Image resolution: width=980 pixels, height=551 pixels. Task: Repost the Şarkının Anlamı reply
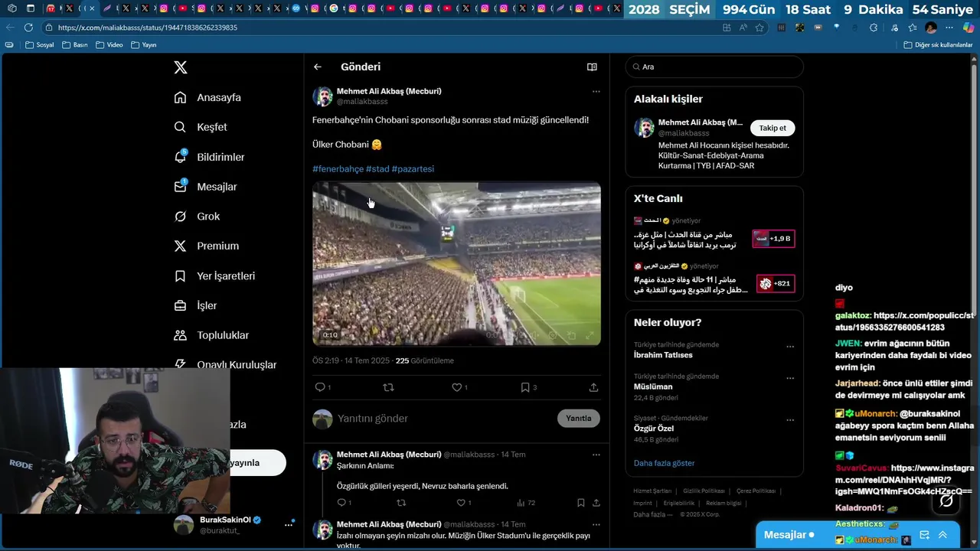401,503
